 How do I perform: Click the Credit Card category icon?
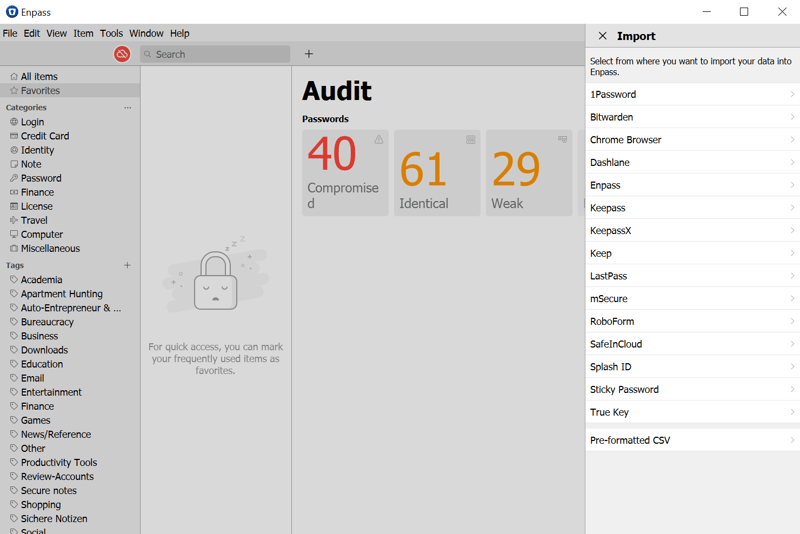[14, 136]
